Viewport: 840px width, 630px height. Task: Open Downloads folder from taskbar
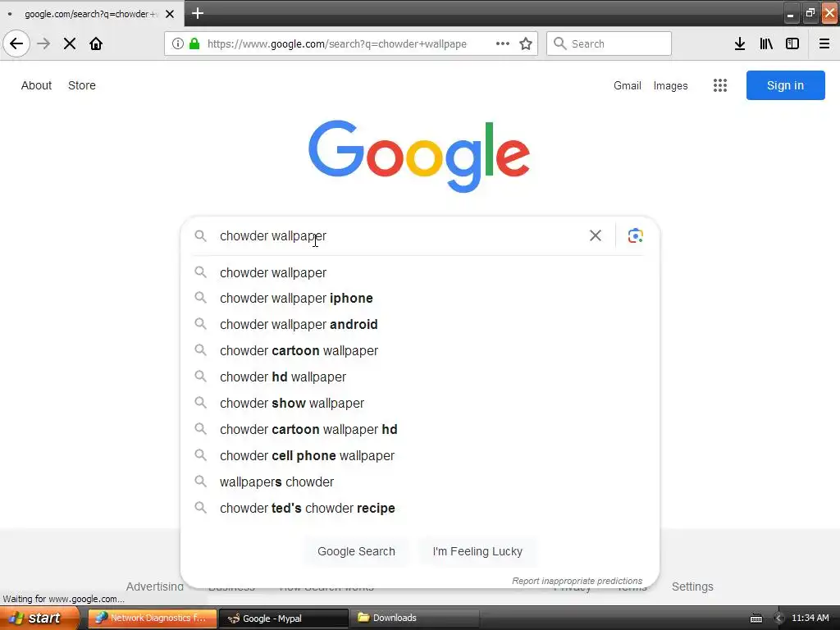pyautogui.click(x=415, y=618)
